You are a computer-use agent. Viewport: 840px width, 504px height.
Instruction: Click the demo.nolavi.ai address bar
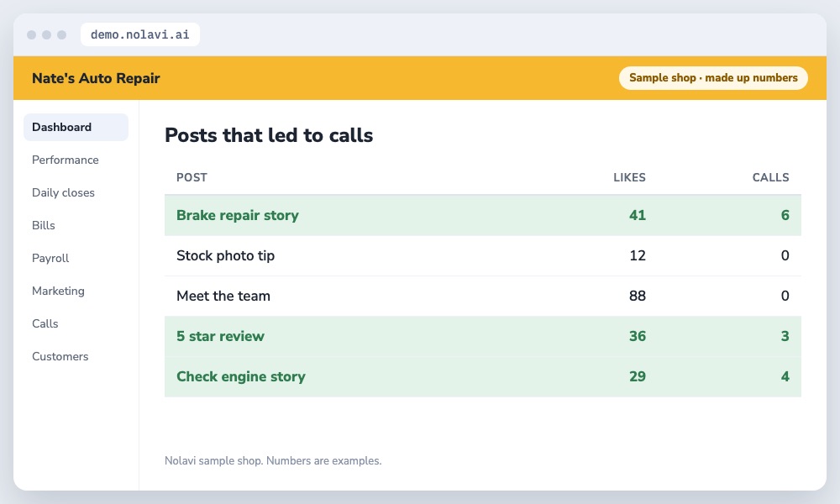click(140, 34)
